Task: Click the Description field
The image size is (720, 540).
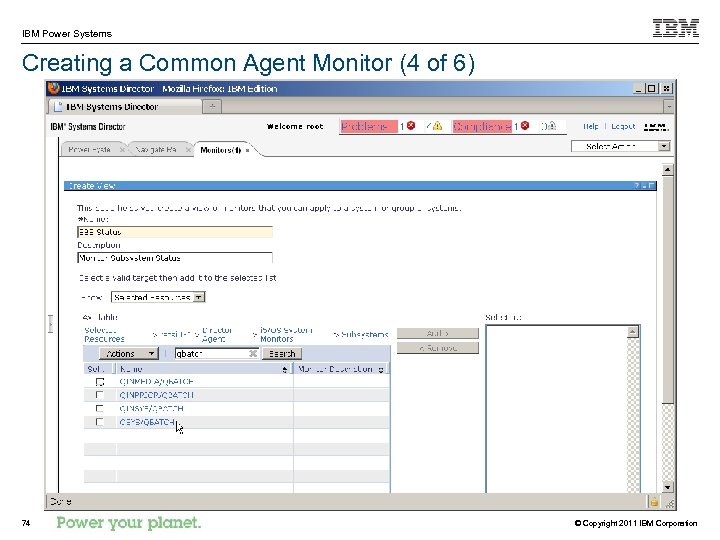Action: (175, 258)
